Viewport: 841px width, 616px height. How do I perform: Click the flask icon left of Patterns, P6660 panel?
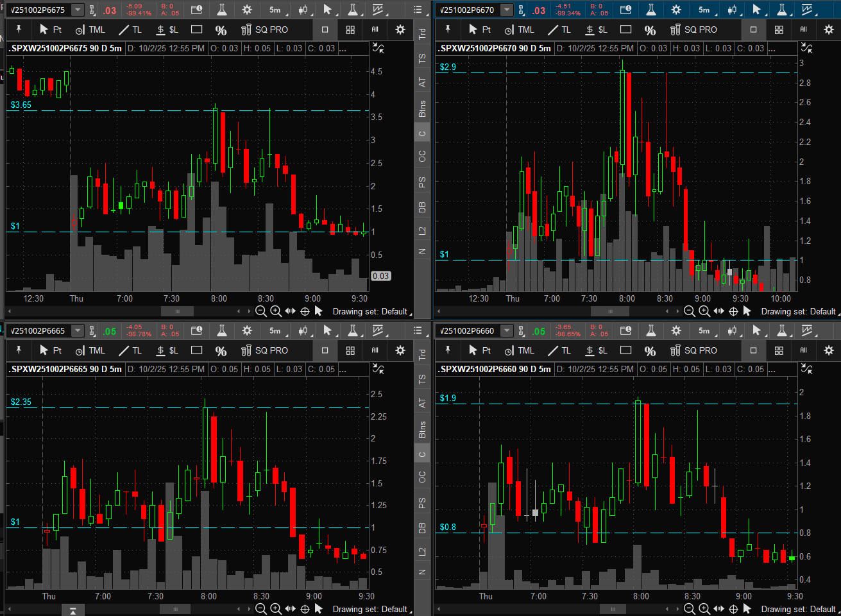click(x=781, y=330)
